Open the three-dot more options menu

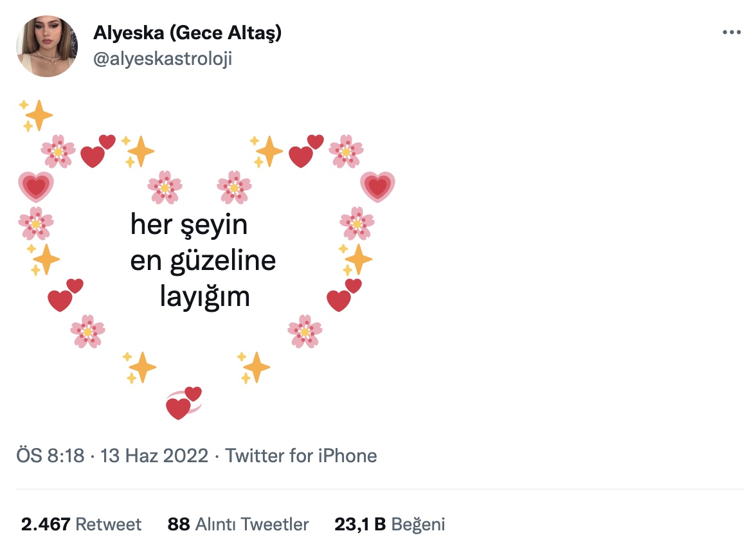(x=732, y=33)
